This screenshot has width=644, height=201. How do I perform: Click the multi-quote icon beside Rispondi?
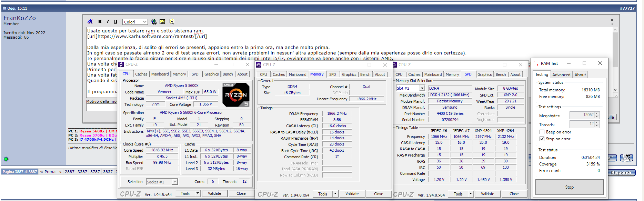626,158
